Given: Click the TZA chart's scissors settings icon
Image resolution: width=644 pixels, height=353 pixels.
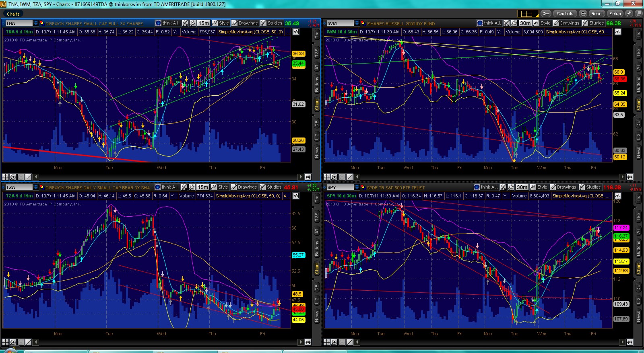Looking at the screenshot, I should (184, 187).
